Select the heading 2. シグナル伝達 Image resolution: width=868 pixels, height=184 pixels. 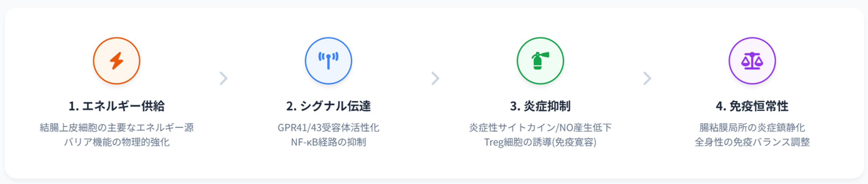pyautogui.click(x=328, y=106)
